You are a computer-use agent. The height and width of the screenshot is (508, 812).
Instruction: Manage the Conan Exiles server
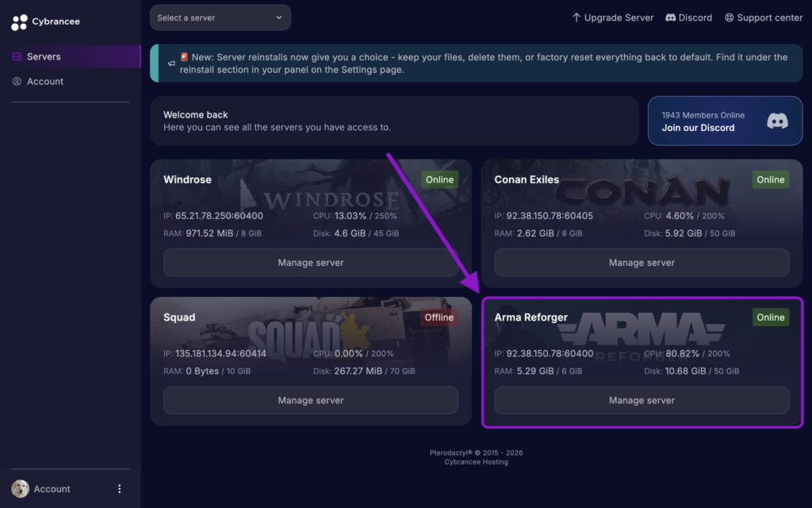[x=642, y=262]
